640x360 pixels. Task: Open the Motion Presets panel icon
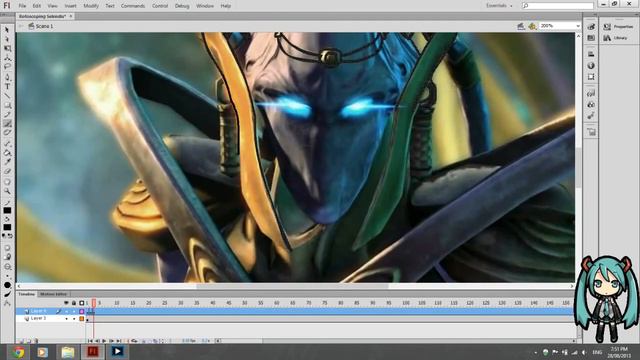(591, 116)
